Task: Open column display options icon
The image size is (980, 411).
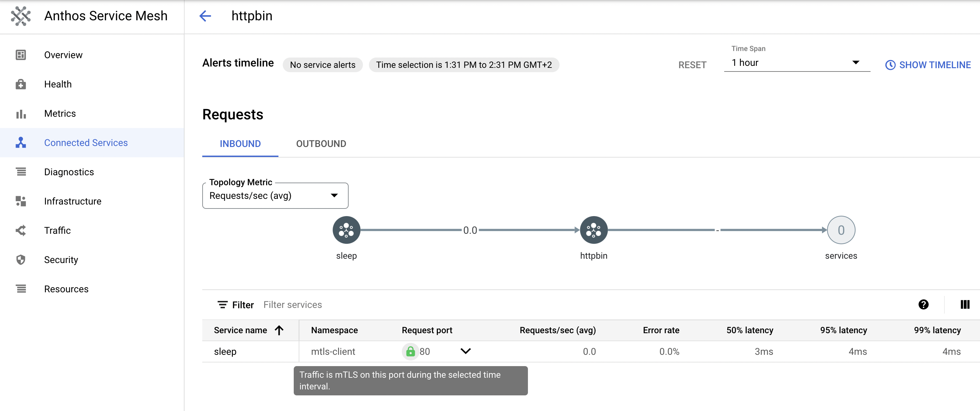Action: pyautogui.click(x=965, y=305)
